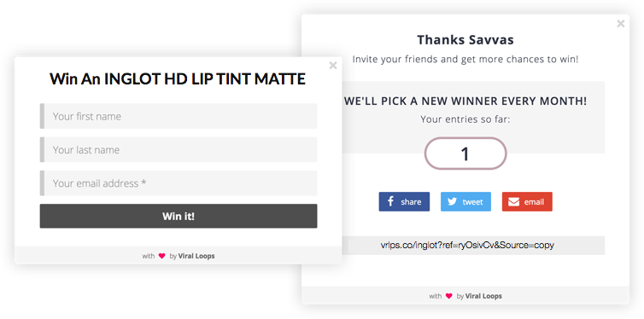Click the heart icon below the referral link
Image resolution: width=644 pixels, height=319 pixels.
(x=449, y=296)
